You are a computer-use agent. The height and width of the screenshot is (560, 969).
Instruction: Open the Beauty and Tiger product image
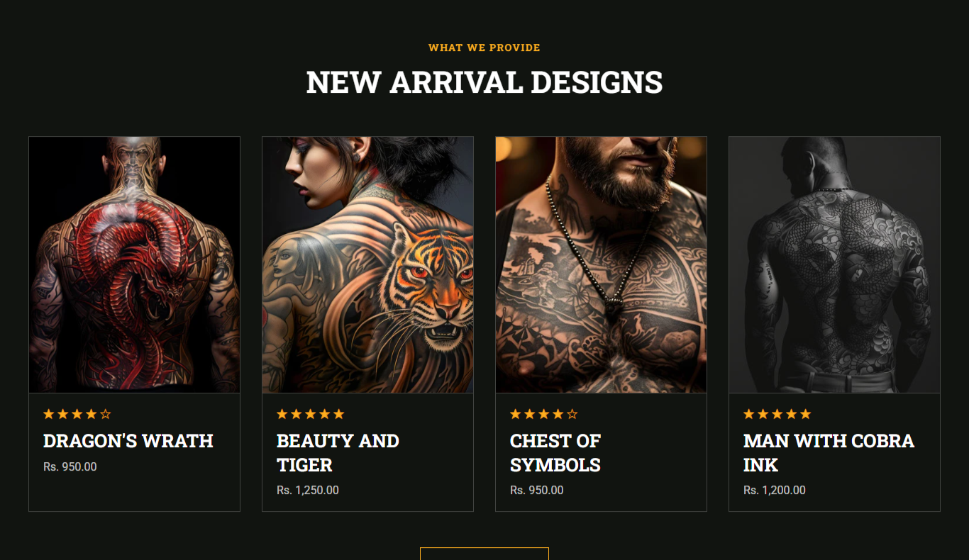(367, 264)
